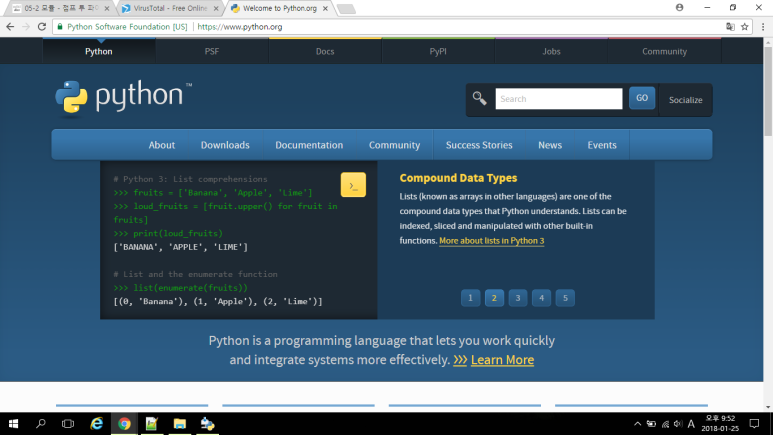Click the Chrome profile avatar icon
773x435 pixels.
679,7
